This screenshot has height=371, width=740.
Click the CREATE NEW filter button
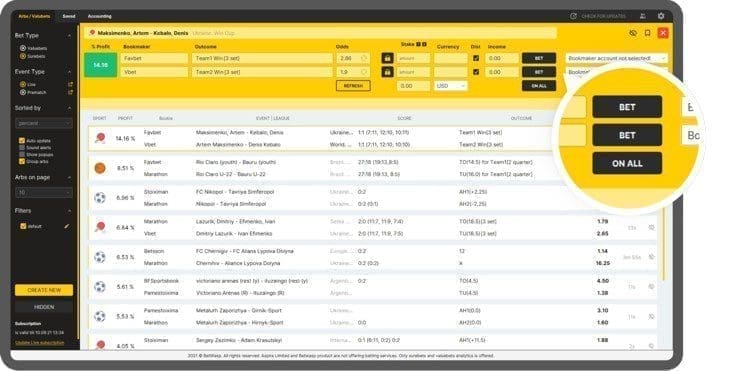(44, 290)
